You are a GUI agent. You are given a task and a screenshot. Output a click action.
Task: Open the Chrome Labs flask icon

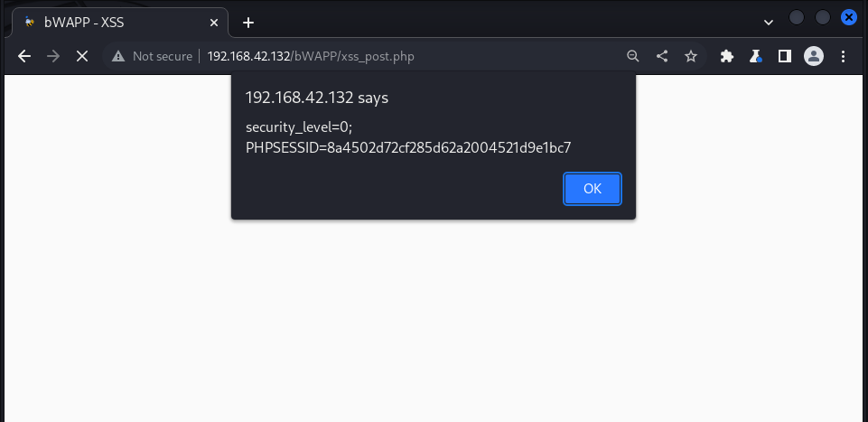(x=756, y=56)
